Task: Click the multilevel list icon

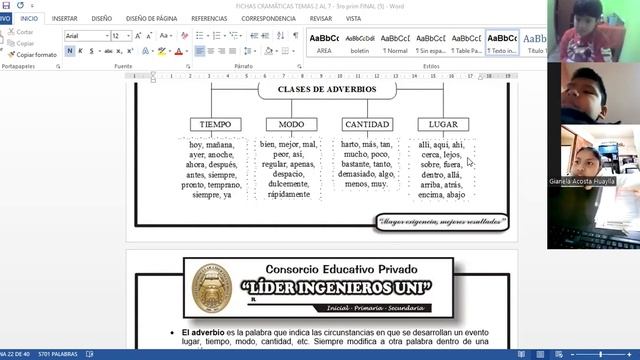Action: pos(233,36)
